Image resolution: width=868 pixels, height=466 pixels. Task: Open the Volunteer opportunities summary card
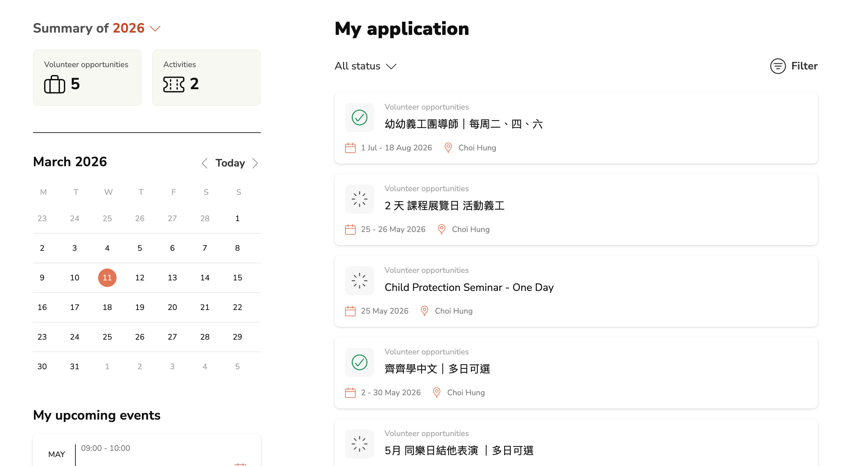click(87, 78)
